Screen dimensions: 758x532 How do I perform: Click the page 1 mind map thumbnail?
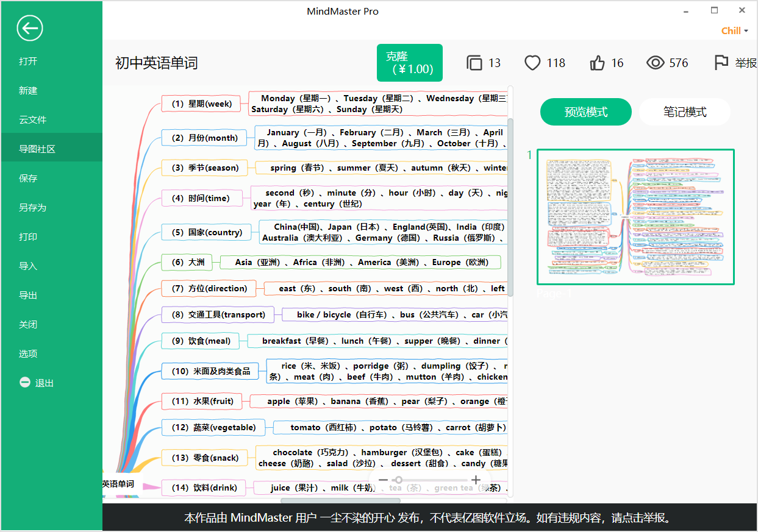[x=635, y=217]
